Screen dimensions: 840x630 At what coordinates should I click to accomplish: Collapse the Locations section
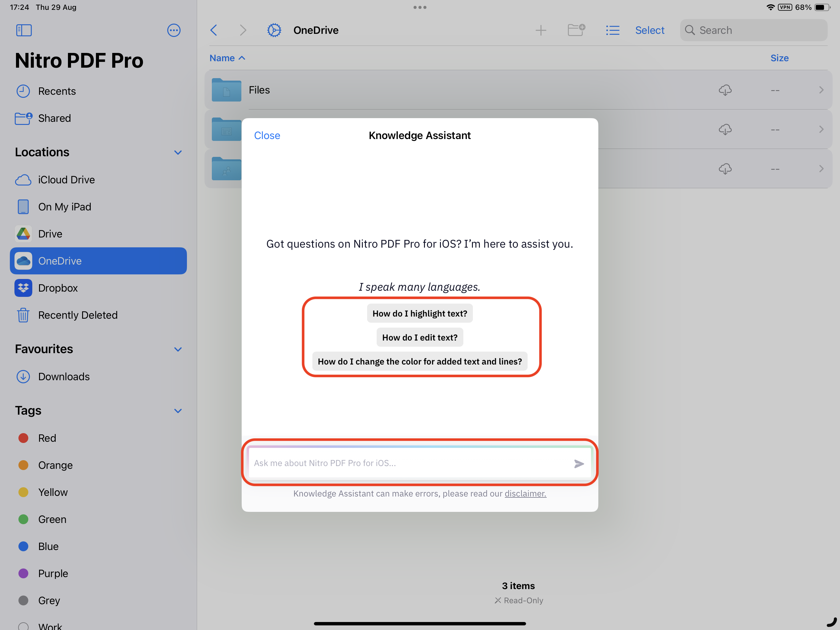coord(178,152)
